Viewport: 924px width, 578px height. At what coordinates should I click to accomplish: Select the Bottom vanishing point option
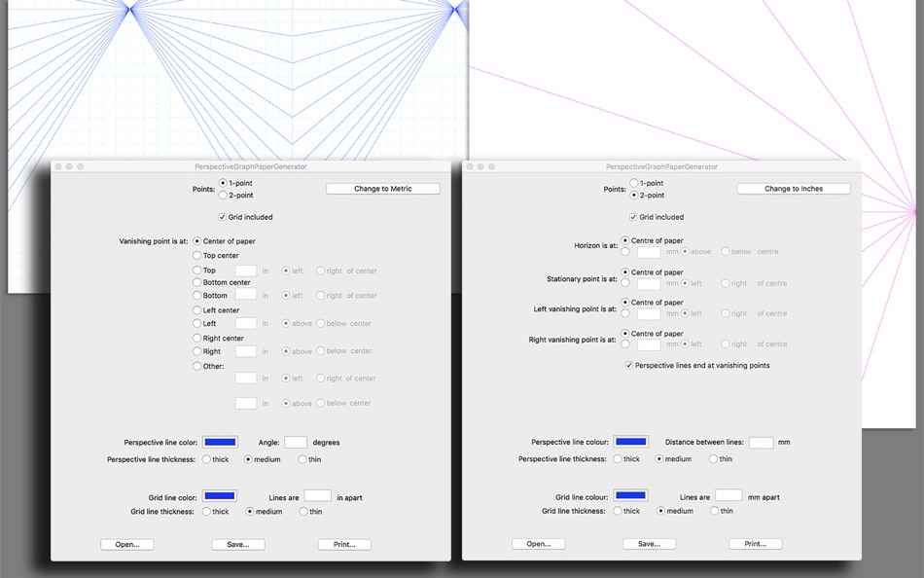(196, 296)
